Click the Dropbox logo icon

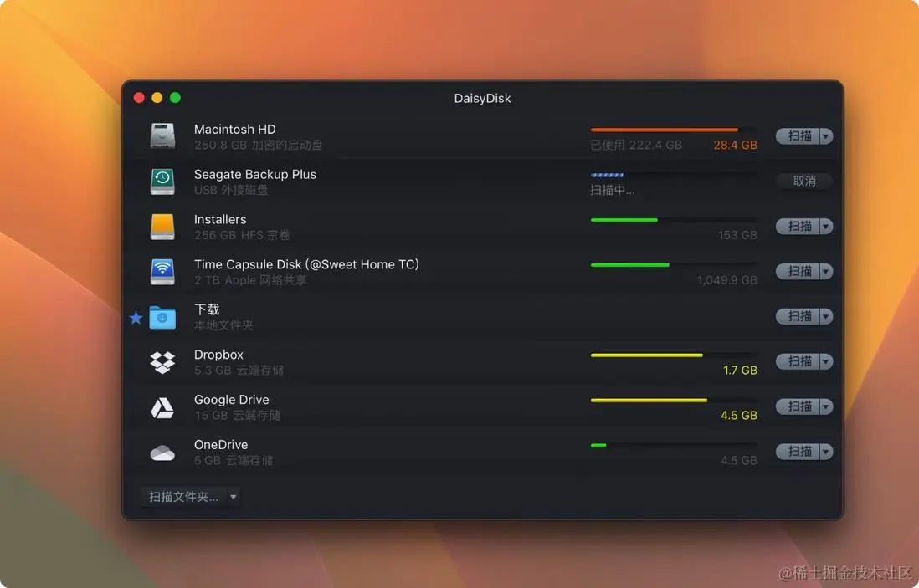[162, 362]
